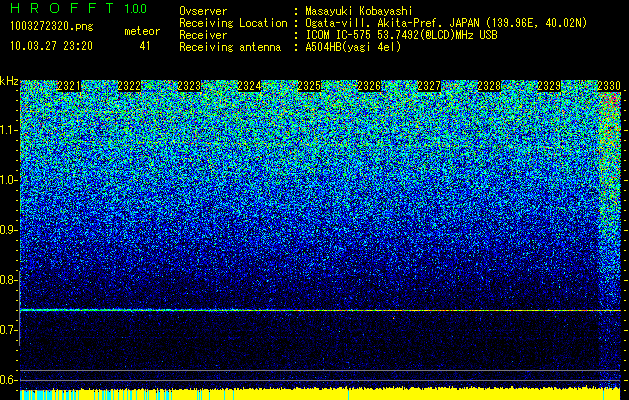Click the observer name Masayuki Kobayashi

(x=359, y=11)
